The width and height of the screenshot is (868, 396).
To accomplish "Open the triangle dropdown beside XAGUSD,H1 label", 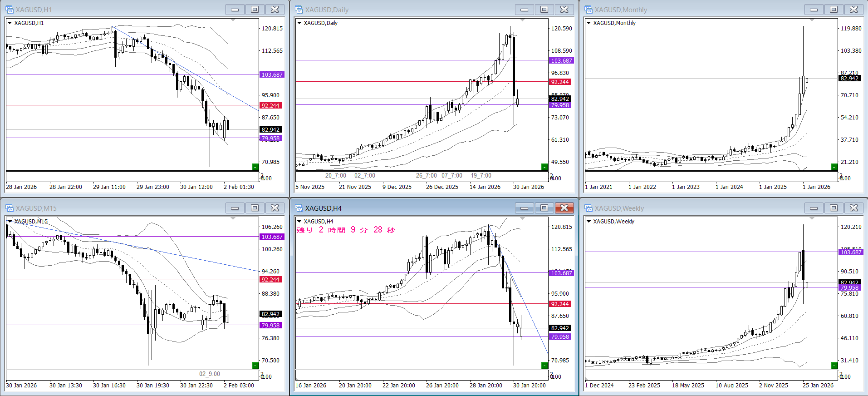I will click(x=10, y=23).
